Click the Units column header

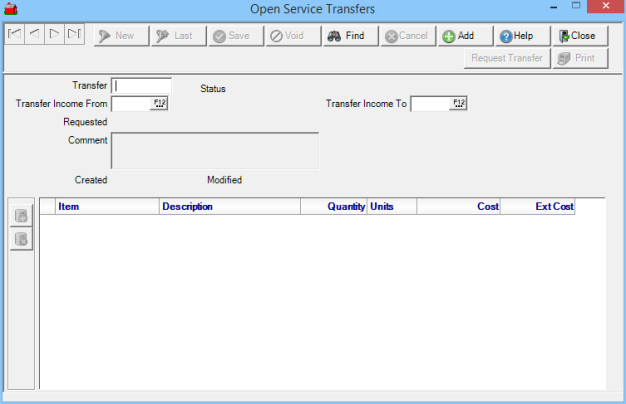tap(391, 207)
